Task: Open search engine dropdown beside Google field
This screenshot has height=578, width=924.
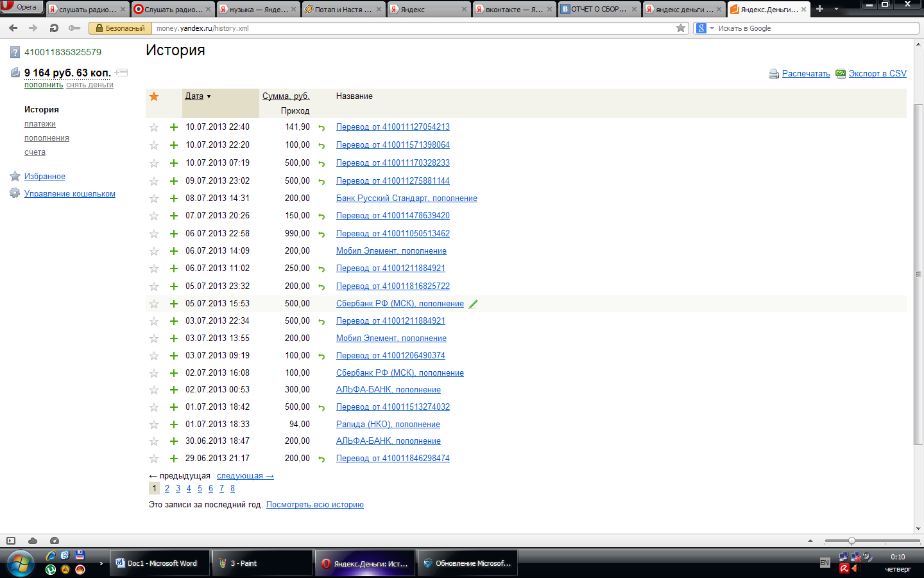Action: [712, 28]
